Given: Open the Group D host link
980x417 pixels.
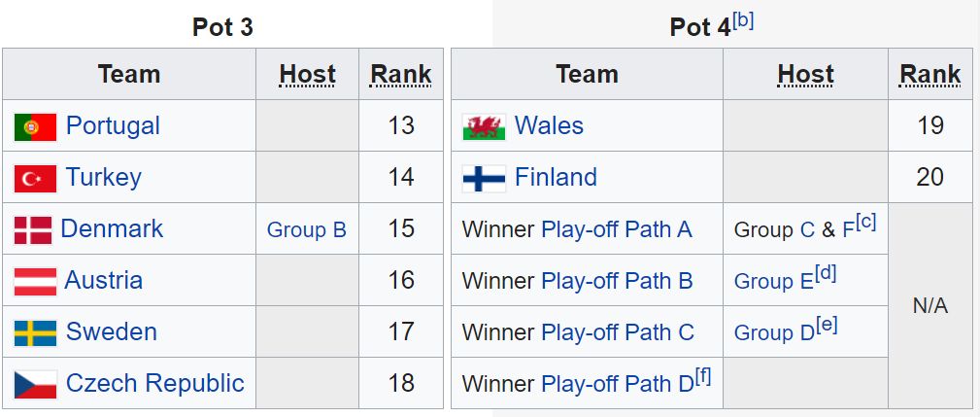Looking at the screenshot, I should [774, 332].
